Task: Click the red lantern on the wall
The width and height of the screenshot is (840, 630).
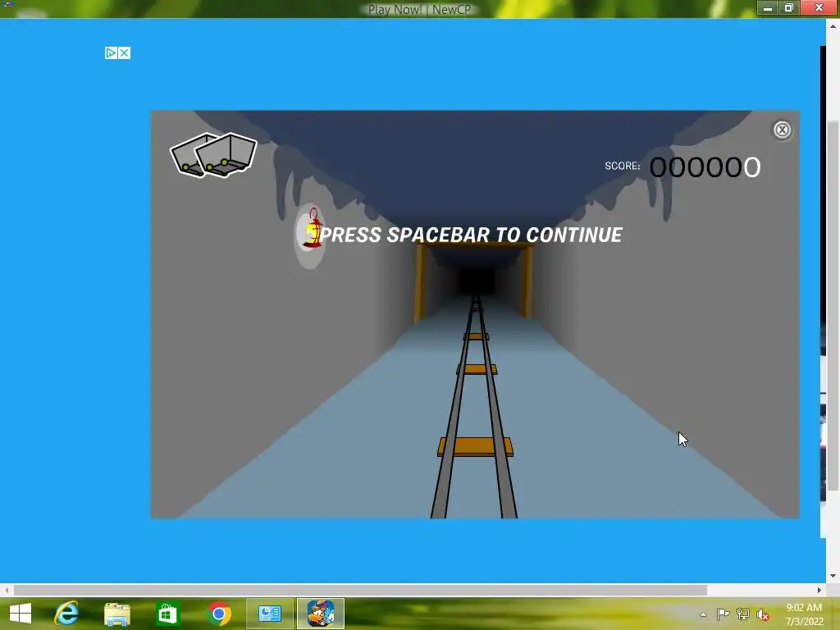Action: [313, 229]
